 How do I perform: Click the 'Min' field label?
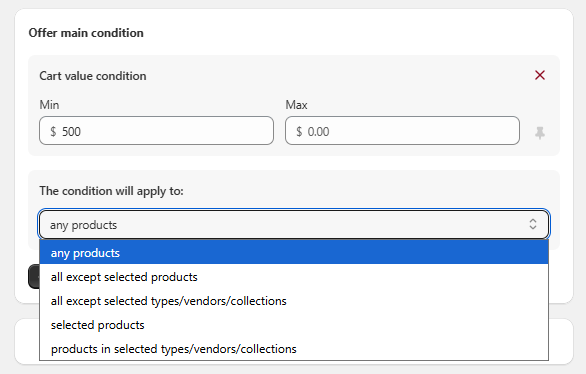click(49, 105)
